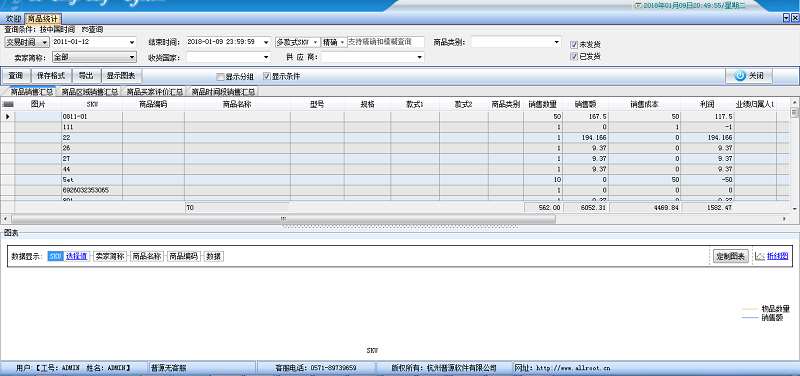Click the horizontal scrollbar right arrow
800x376 pixels.
785,219
